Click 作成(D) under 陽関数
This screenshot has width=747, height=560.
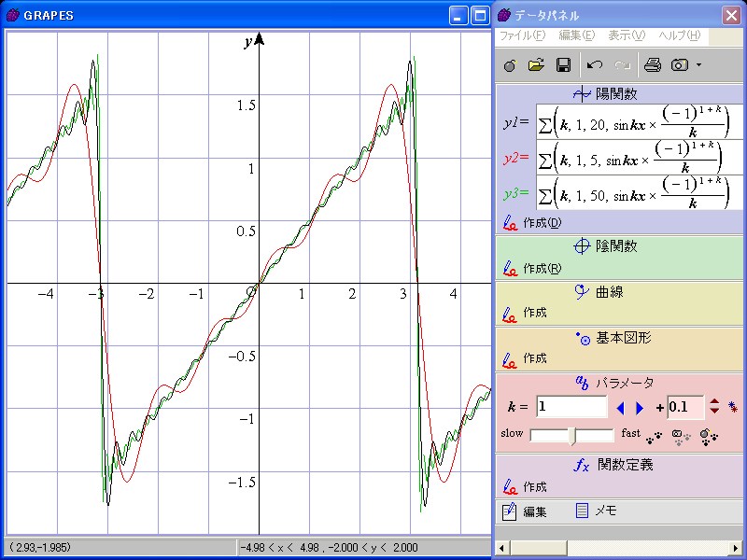[542, 222]
